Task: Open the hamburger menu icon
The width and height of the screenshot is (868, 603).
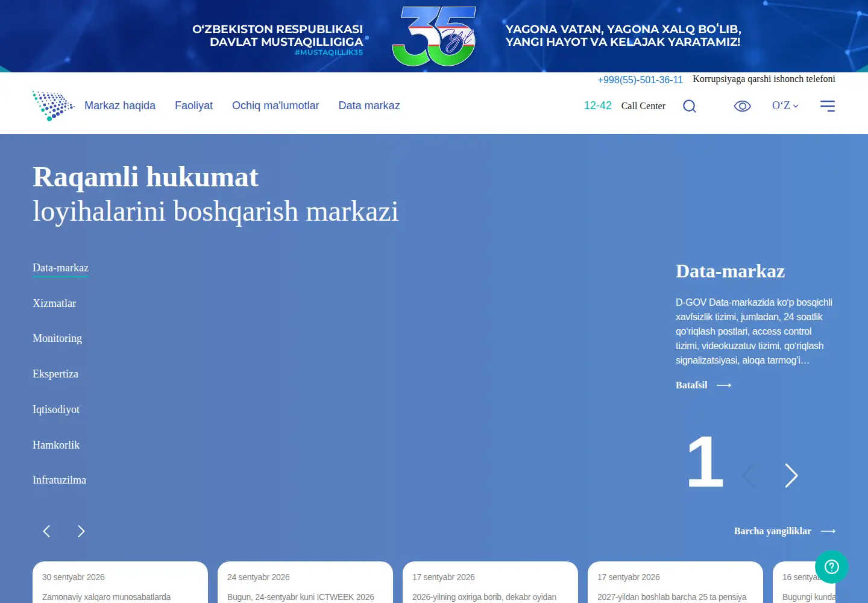Action: coord(828,106)
